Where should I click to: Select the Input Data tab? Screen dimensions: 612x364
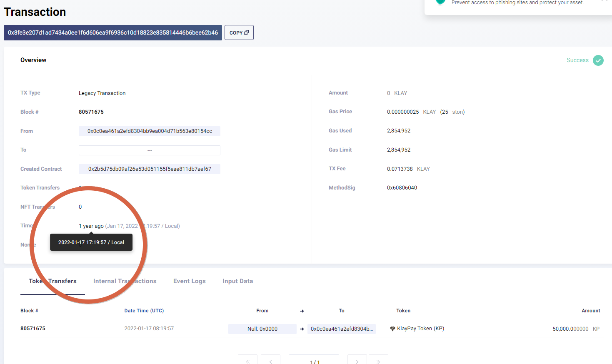[x=237, y=281]
